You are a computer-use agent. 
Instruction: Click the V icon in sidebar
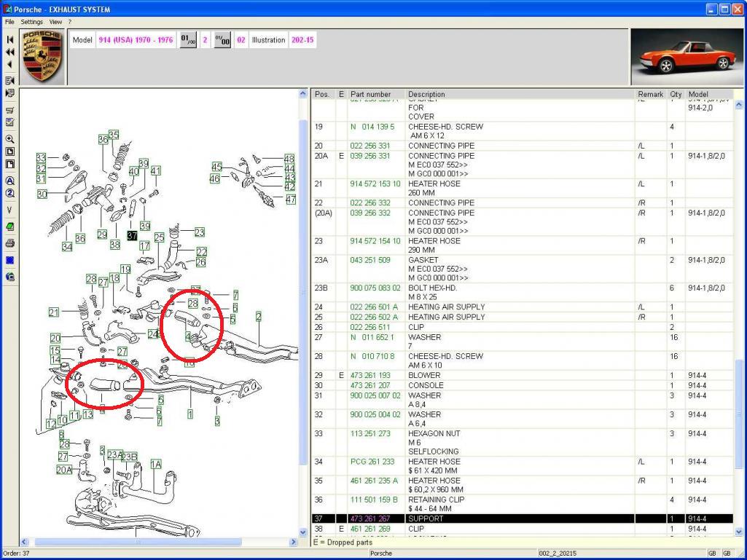pos(9,210)
